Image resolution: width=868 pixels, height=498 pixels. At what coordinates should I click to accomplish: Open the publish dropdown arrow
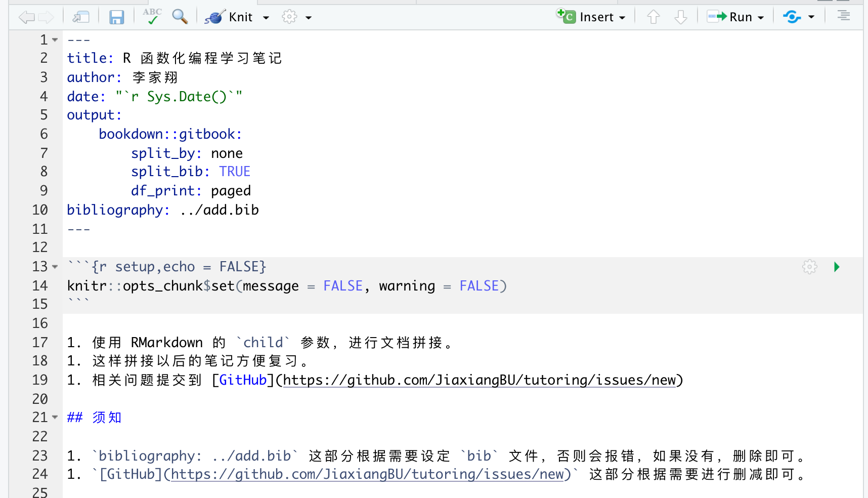811,17
